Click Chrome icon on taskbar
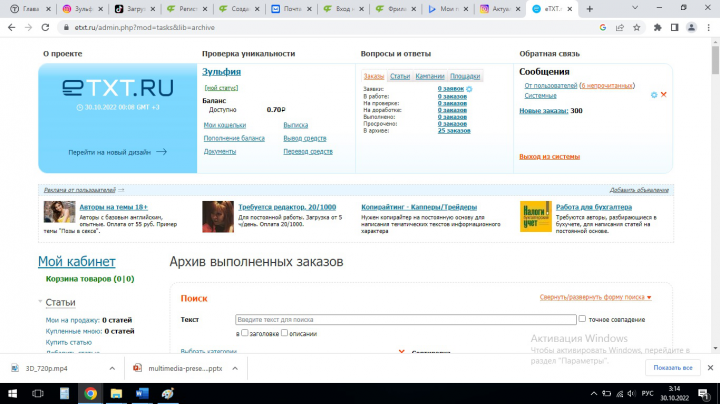Viewport: 720px width, 404px height. 90,393
